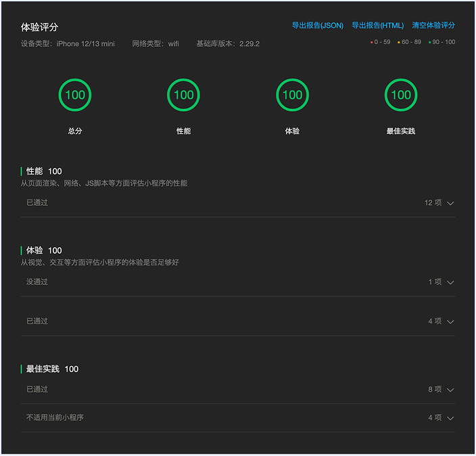
Task: Click the 设备类型: iPhone 12/13 mini text
Action: coord(68,44)
